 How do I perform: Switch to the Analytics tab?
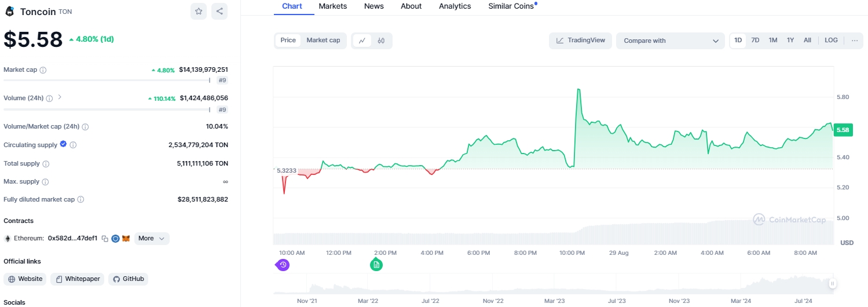click(455, 6)
